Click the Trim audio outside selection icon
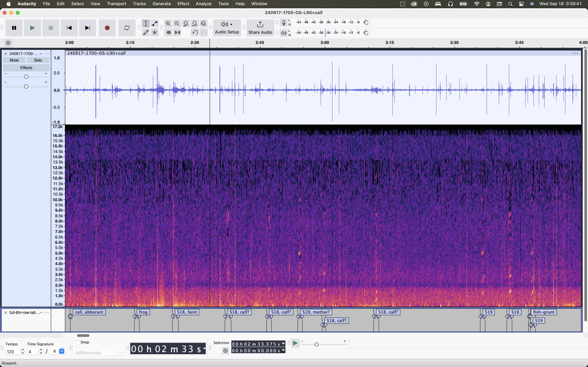The image size is (588, 367). point(168,32)
